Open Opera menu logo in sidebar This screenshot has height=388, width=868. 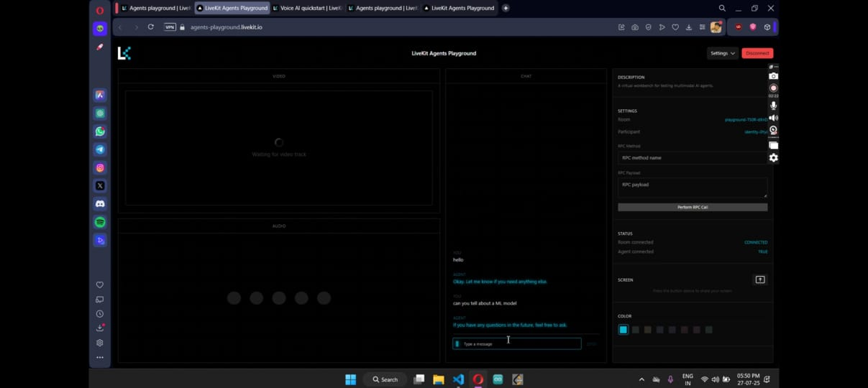pyautogui.click(x=100, y=10)
